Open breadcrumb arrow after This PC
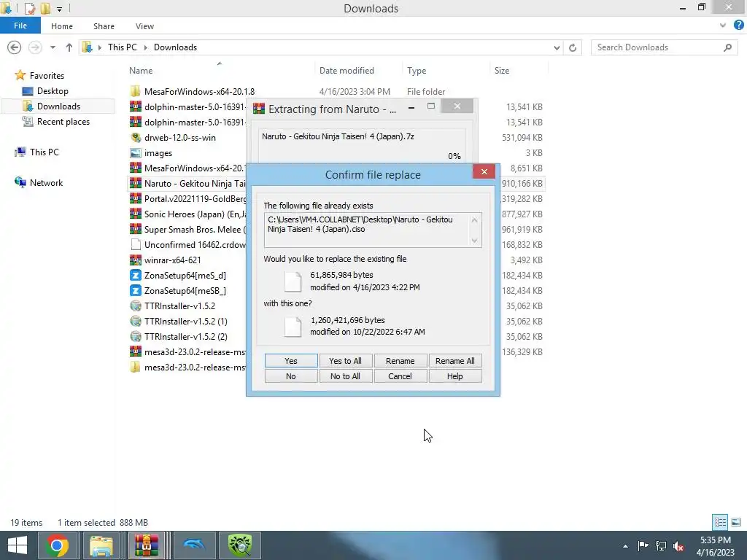 (x=145, y=47)
